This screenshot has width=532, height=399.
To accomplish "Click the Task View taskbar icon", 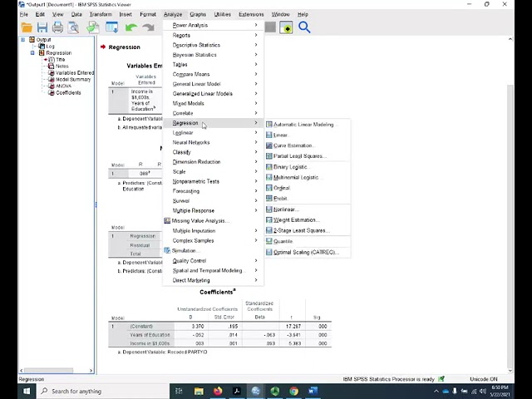I will tap(180, 392).
